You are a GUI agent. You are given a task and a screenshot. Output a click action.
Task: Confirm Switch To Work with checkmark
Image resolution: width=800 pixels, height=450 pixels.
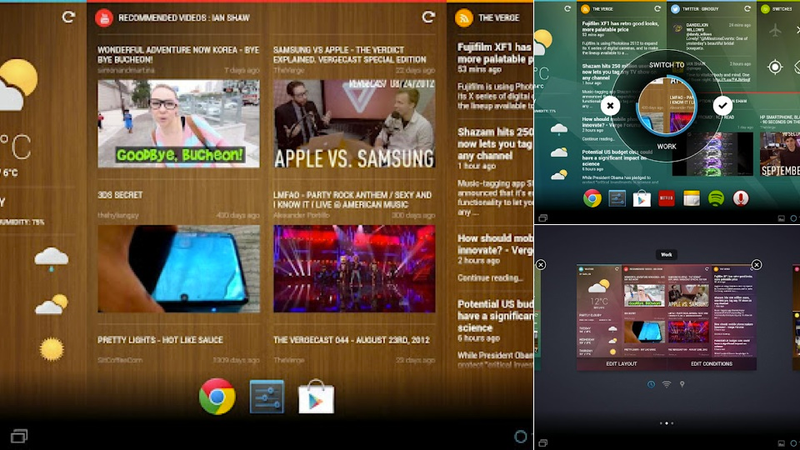722,106
